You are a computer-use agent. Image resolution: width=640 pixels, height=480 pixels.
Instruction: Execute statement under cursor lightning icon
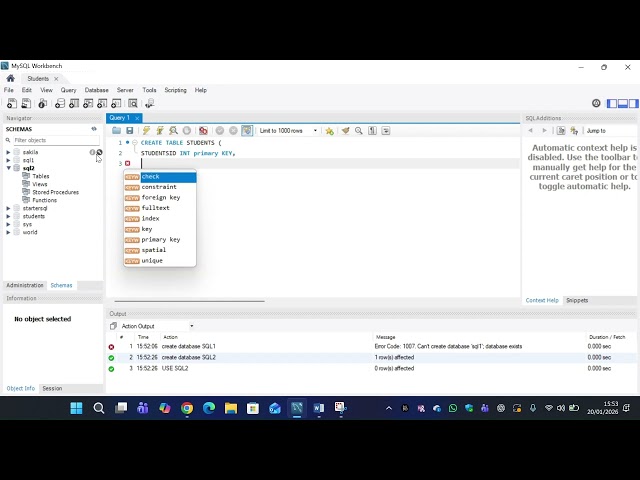click(160, 131)
